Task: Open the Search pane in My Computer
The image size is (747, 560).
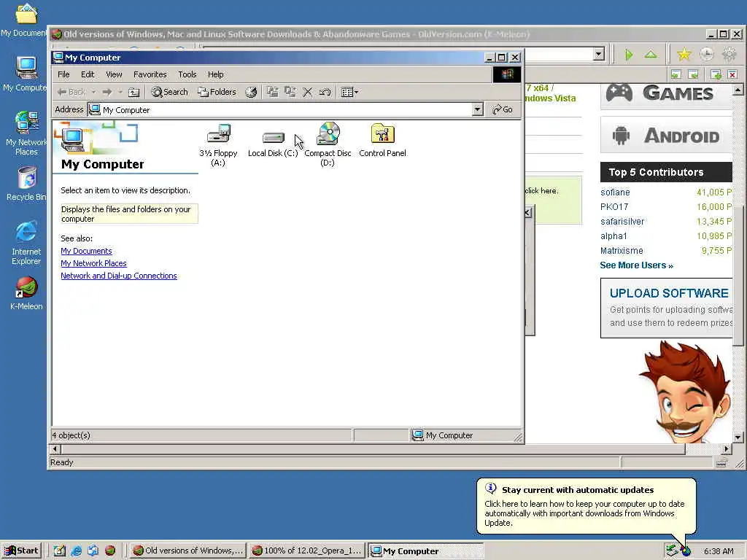Action: pyautogui.click(x=169, y=92)
